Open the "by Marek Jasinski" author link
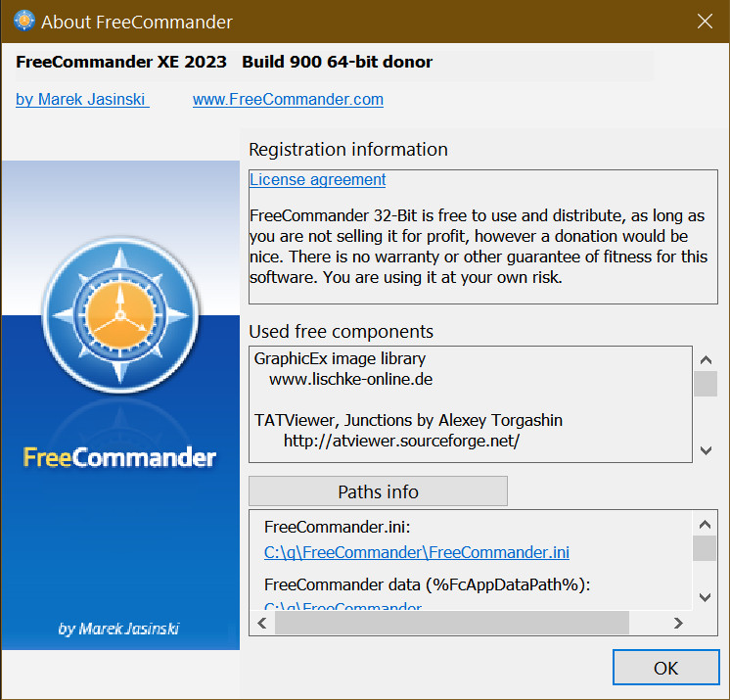730x700 pixels. [82, 99]
